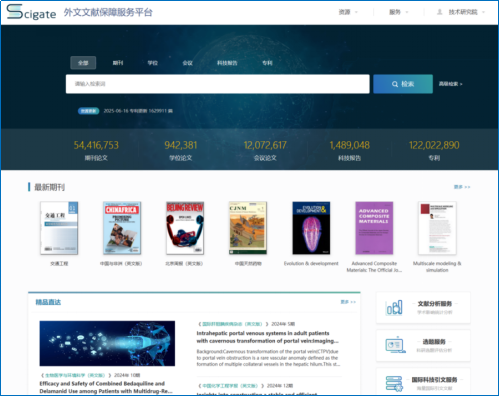Viewport: 499px width, 396px height.
Task: Switch to the 会议 search tab
Action: [x=187, y=63]
